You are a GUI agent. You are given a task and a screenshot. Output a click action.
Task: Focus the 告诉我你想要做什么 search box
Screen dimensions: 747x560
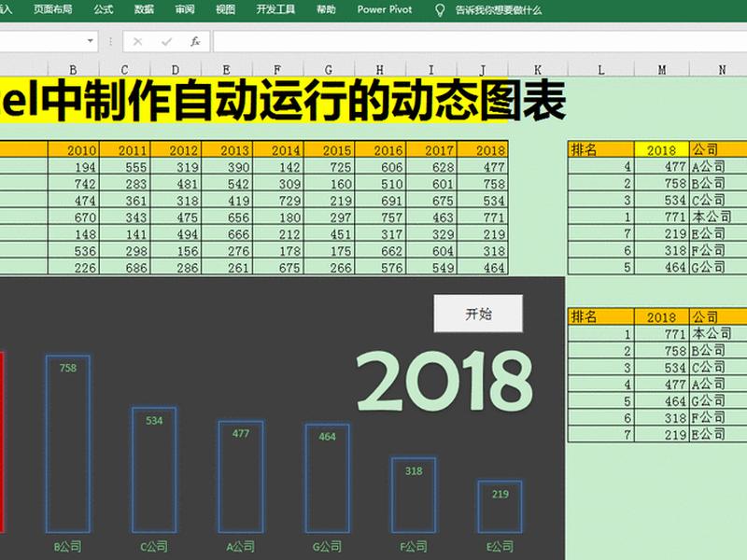tap(499, 10)
